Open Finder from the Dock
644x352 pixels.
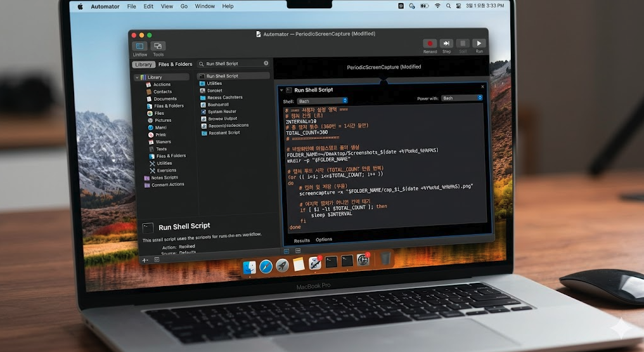point(249,268)
